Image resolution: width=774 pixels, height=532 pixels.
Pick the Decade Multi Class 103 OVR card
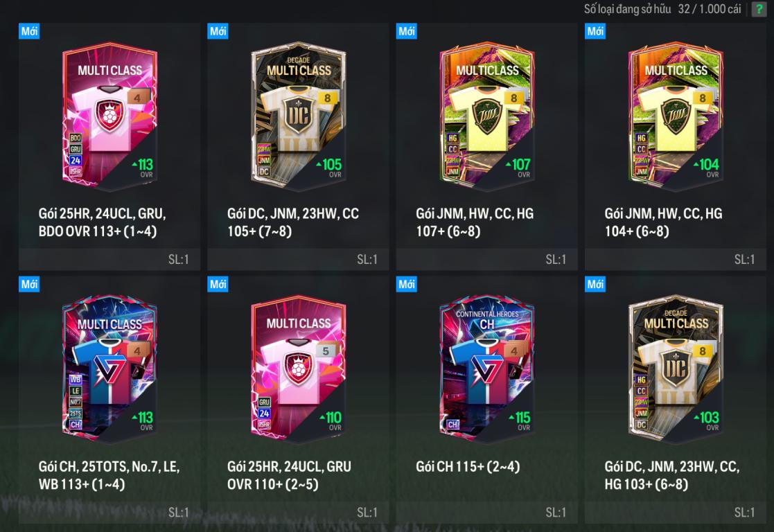[x=676, y=370]
